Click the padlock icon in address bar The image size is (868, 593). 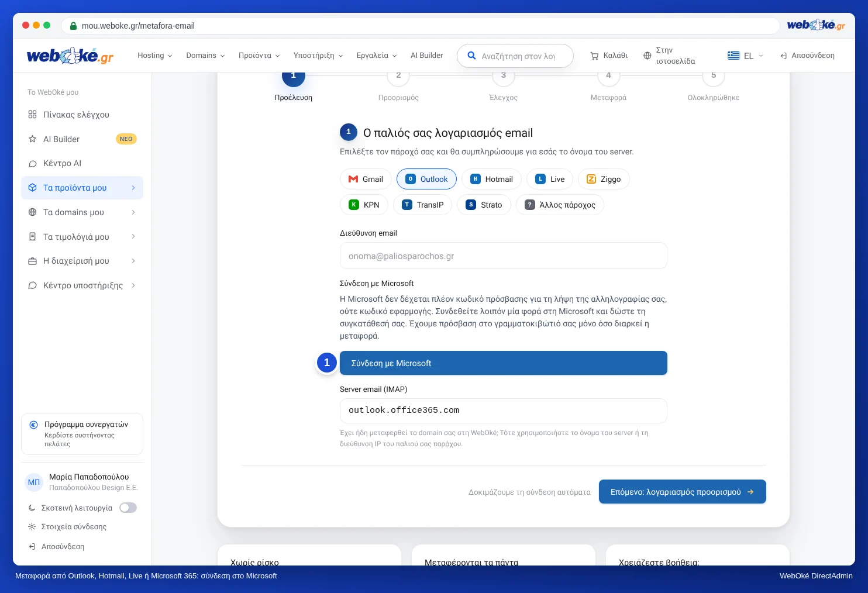coord(74,26)
